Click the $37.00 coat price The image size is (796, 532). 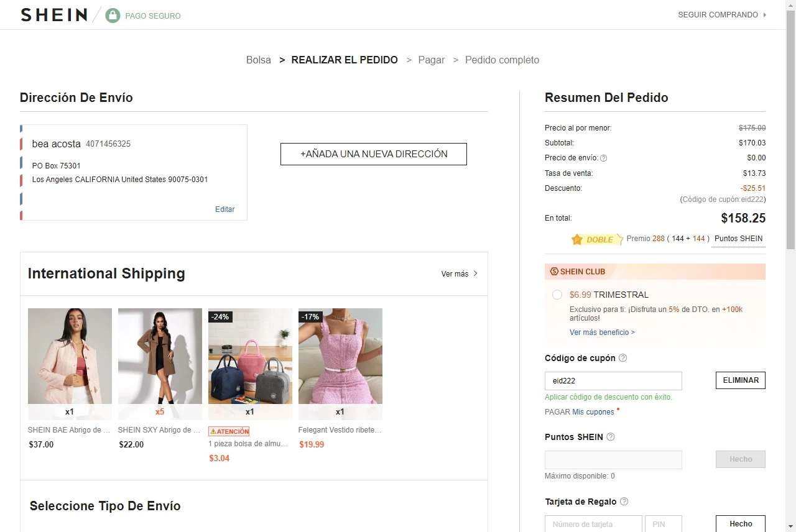coord(41,445)
